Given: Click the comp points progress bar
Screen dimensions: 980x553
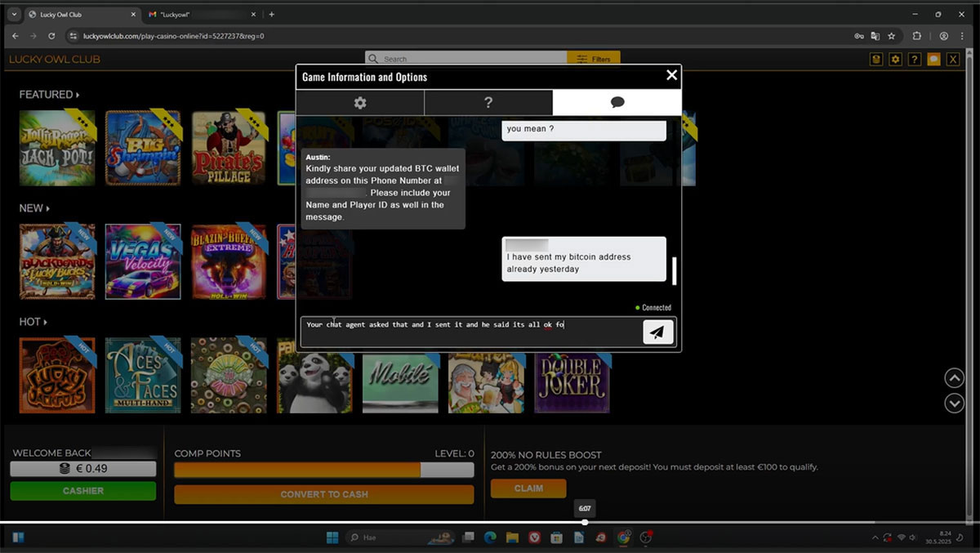Looking at the screenshot, I should pos(324,470).
